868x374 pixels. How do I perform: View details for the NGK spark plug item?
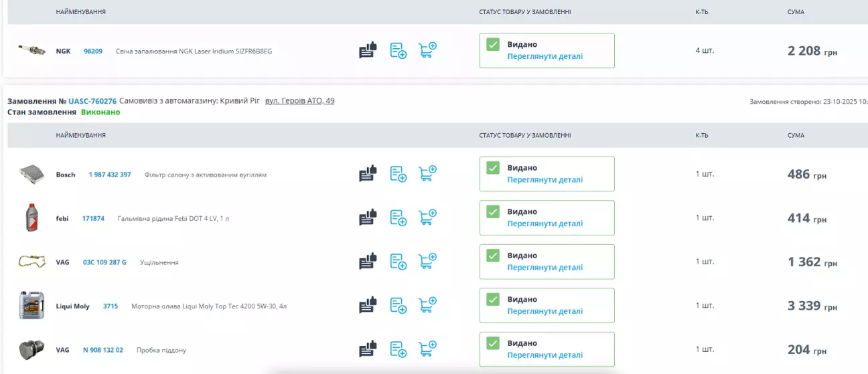pos(545,56)
